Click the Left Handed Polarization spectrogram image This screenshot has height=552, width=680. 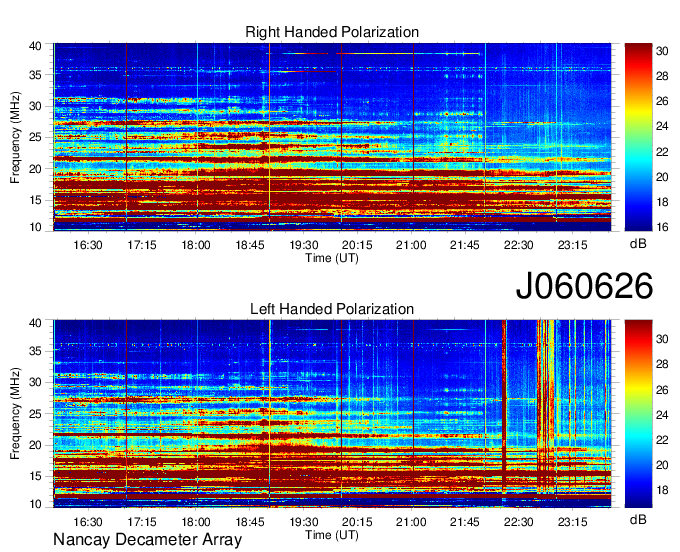332,414
